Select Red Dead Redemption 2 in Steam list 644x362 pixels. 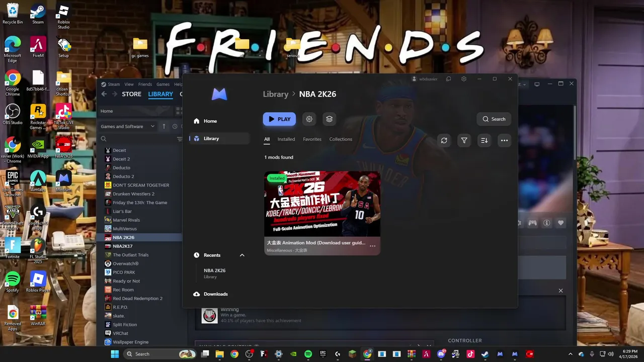pos(137,298)
